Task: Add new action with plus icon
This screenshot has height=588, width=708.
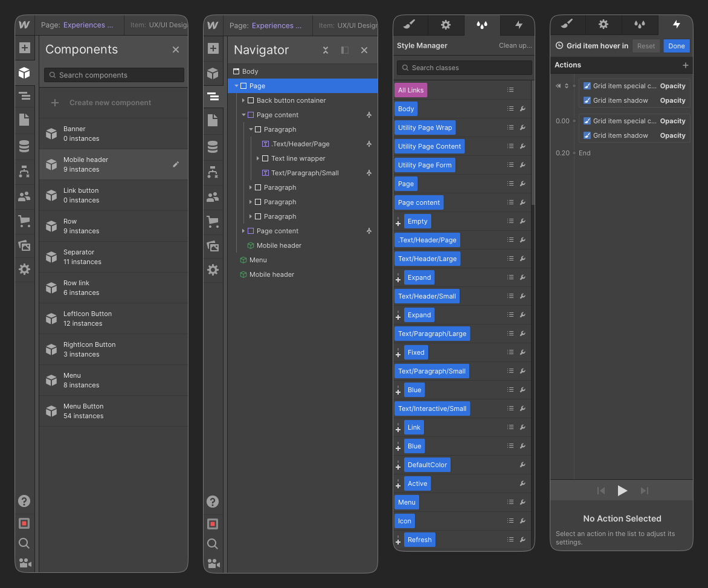Action: (x=686, y=65)
